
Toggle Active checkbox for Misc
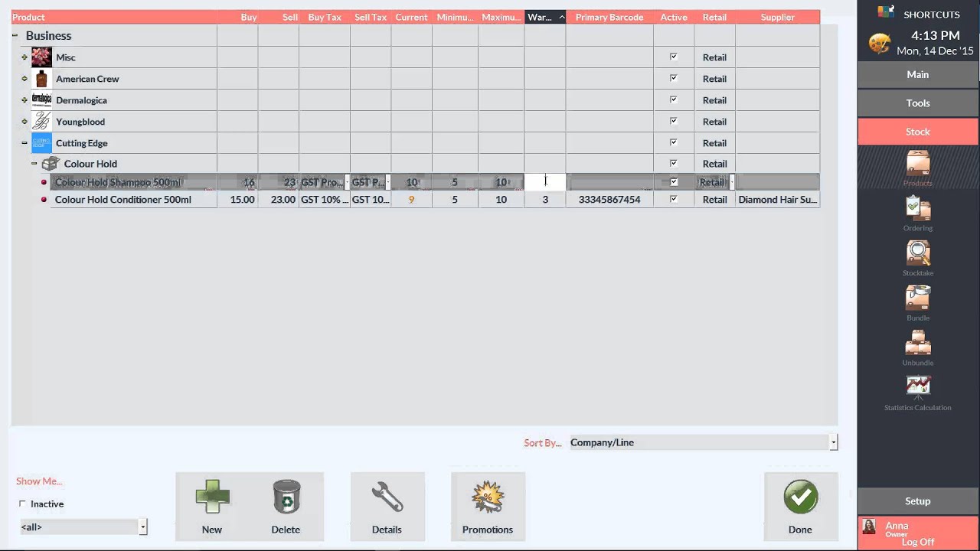coord(674,57)
